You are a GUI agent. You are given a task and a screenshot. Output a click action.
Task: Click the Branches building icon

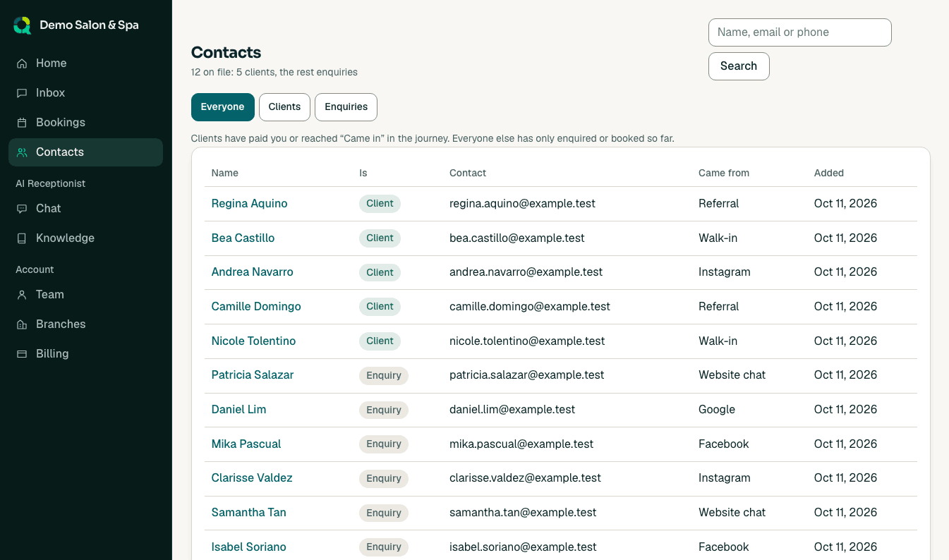pyautogui.click(x=22, y=324)
